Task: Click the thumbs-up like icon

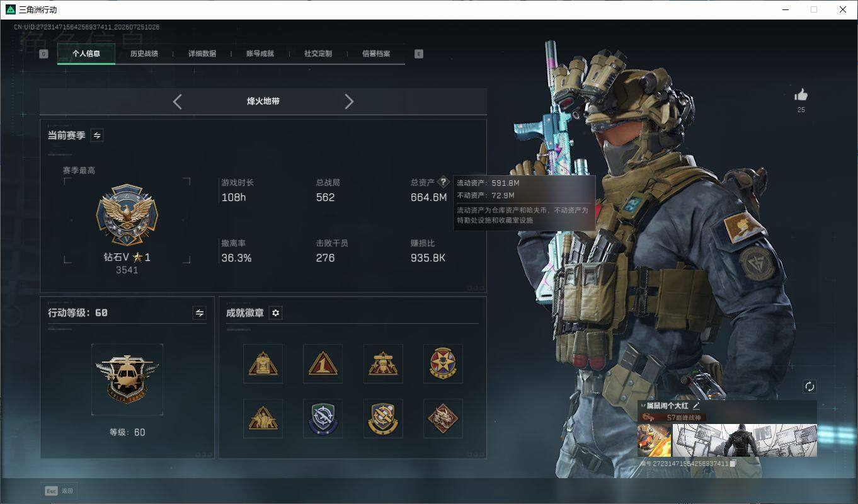Action: point(801,95)
